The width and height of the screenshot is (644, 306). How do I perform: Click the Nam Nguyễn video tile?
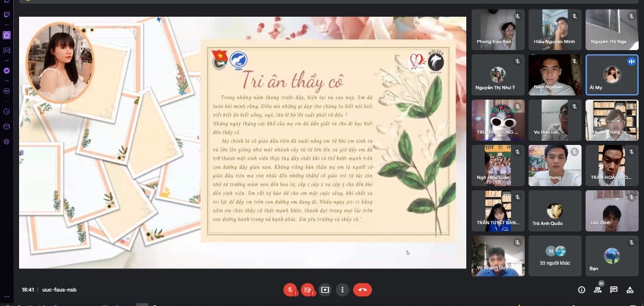tap(555, 75)
